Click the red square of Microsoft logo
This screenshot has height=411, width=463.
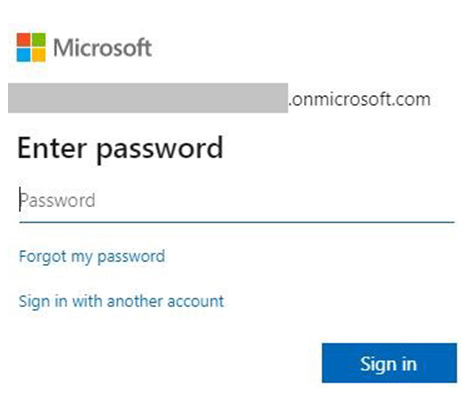click(x=23, y=40)
